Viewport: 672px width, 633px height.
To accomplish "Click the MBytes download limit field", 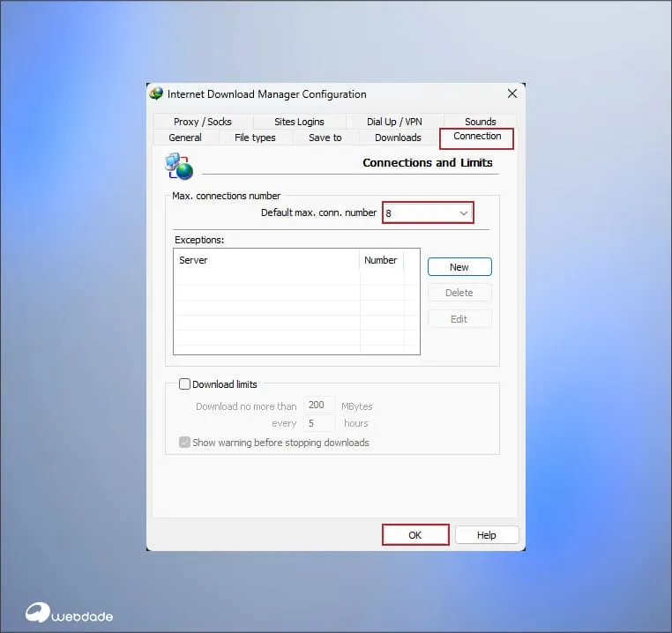I will [317, 406].
